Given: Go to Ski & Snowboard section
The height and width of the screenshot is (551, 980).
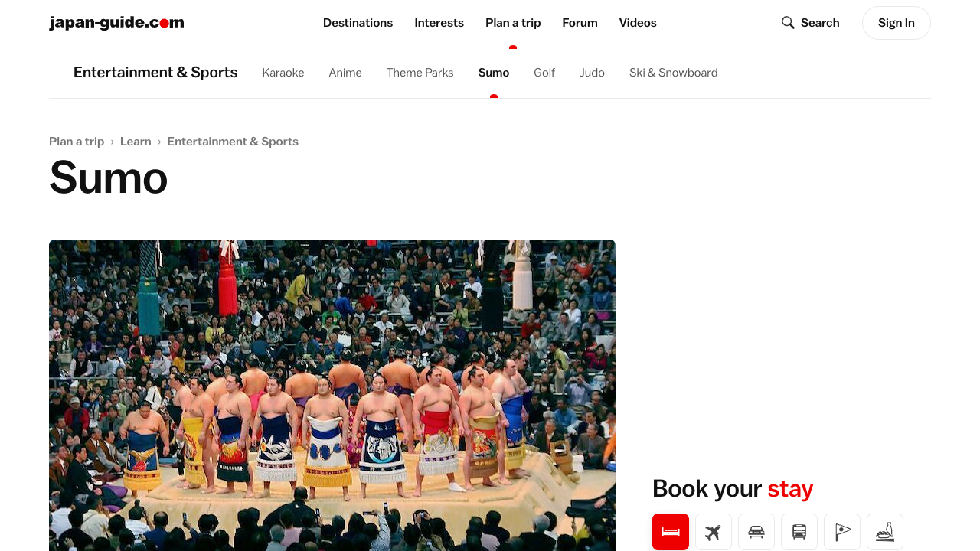Looking at the screenshot, I should (673, 73).
